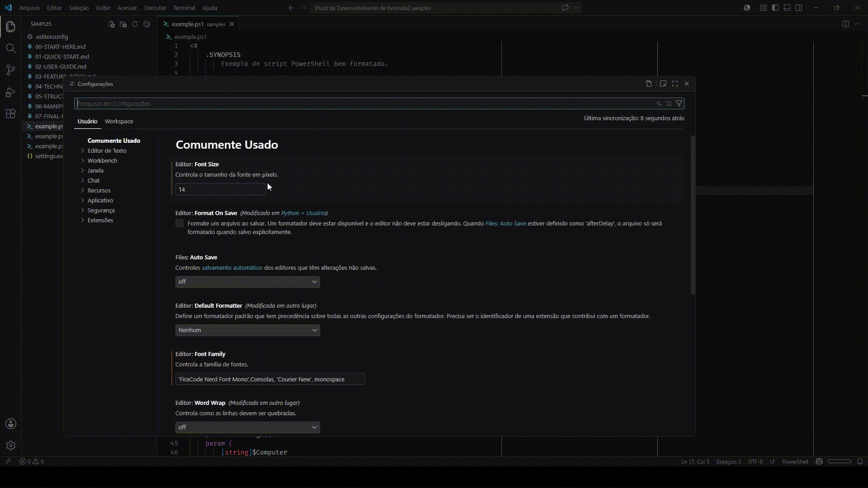Click the Manage gear icon
The height and width of the screenshot is (488, 868).
(11, 446)
